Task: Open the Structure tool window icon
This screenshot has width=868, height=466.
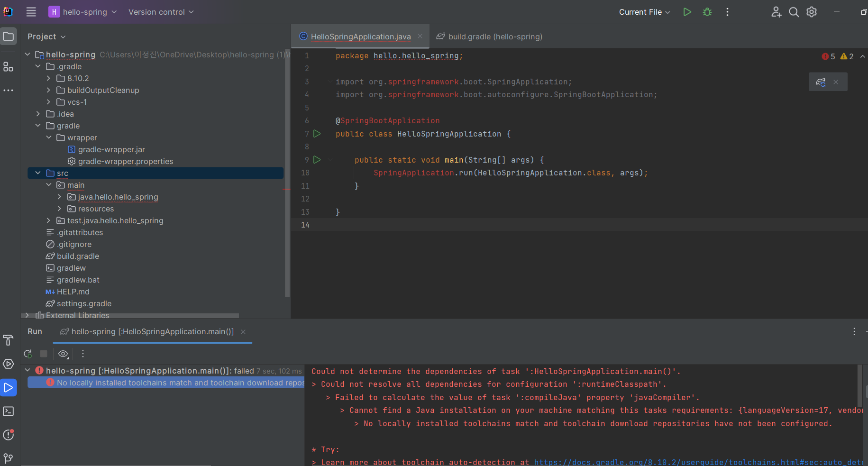Action: pos(9,67)
